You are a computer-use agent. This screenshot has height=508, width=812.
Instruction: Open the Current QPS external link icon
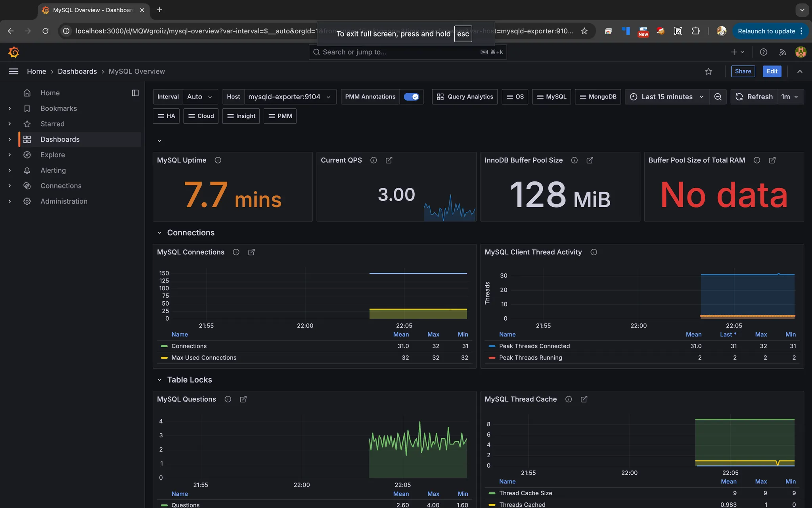(389, 160)
